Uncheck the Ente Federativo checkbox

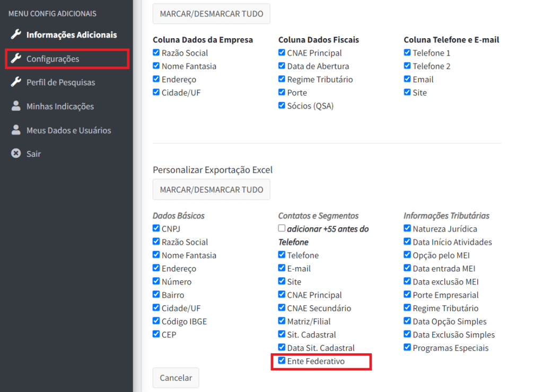coord(281,361)
